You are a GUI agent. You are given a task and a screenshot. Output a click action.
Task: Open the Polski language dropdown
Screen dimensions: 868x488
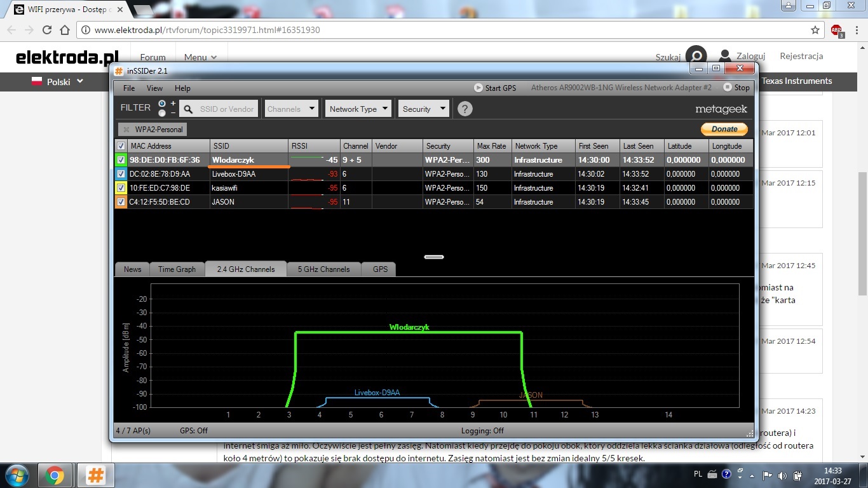pos(58,81)
